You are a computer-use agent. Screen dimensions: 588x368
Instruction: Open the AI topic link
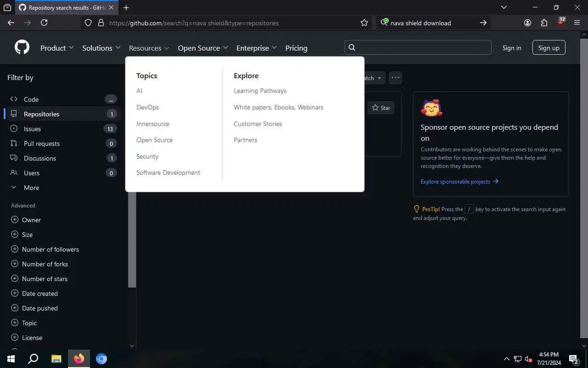click(x=139, y=91)
